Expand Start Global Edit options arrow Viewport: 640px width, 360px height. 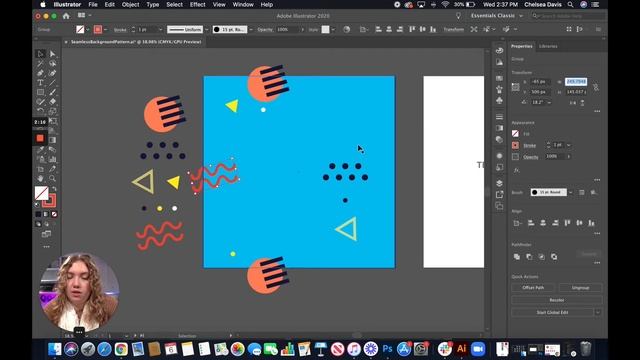598,312
